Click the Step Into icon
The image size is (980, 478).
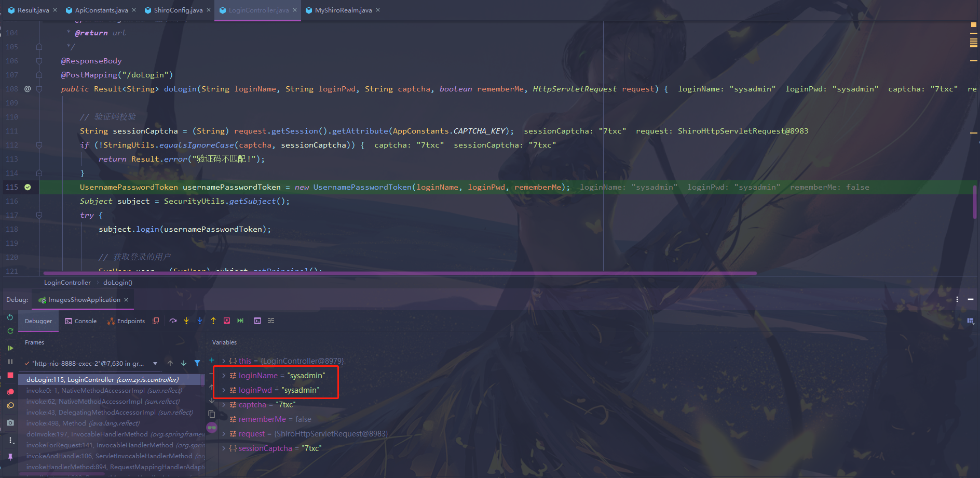coord(186,321)
